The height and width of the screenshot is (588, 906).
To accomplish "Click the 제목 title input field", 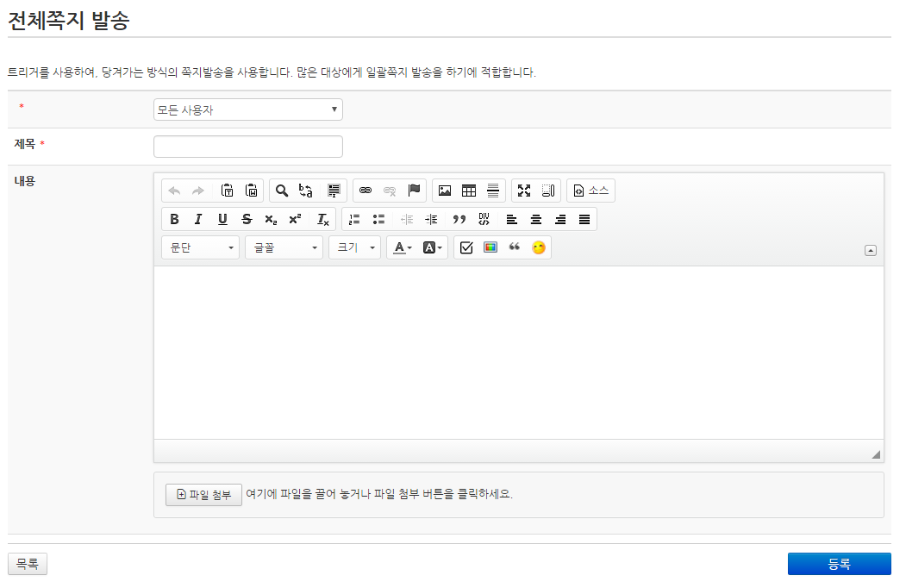I will (x=247, y=147).
